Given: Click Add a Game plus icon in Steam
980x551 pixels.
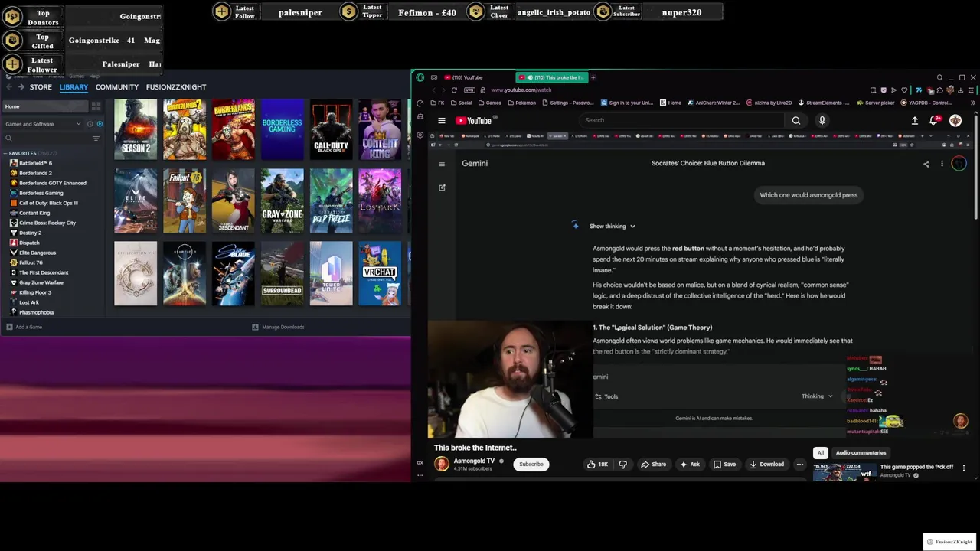Looking at the screenshot, I should pyautogui.click(x=9, y=327).
